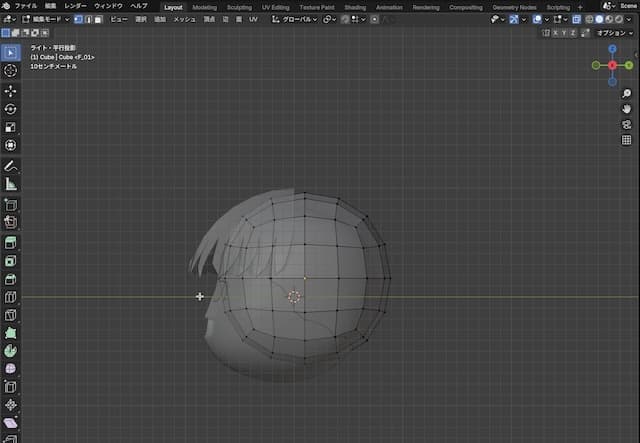Click the green Y axis gizmo ball
640x443 pixels.
pos(628,65)
